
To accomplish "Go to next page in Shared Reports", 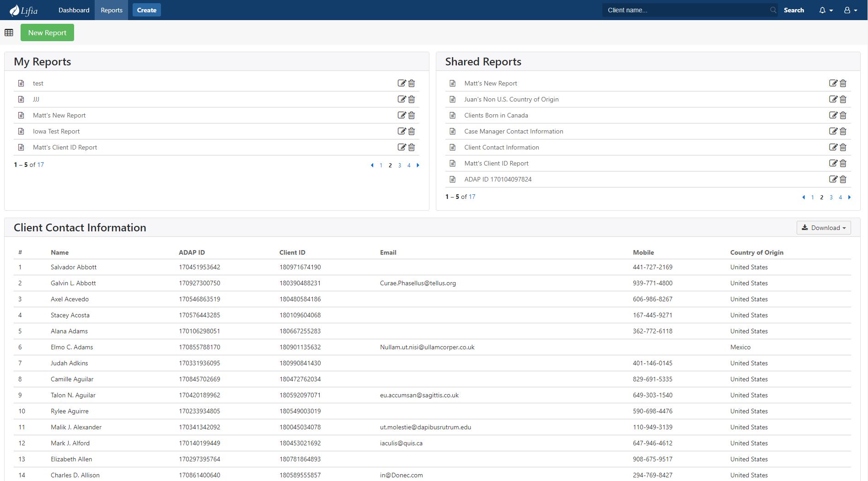I will [850, 197].
